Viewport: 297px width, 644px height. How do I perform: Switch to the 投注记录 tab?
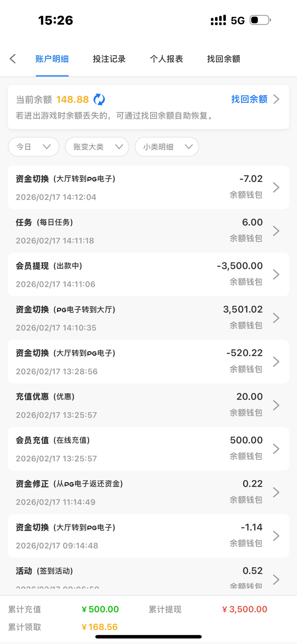[109, 59]
